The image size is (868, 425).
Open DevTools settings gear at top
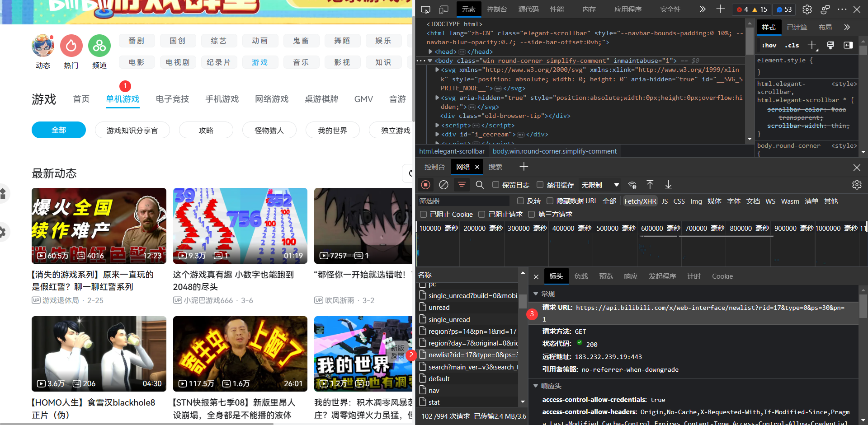[807, 9]
